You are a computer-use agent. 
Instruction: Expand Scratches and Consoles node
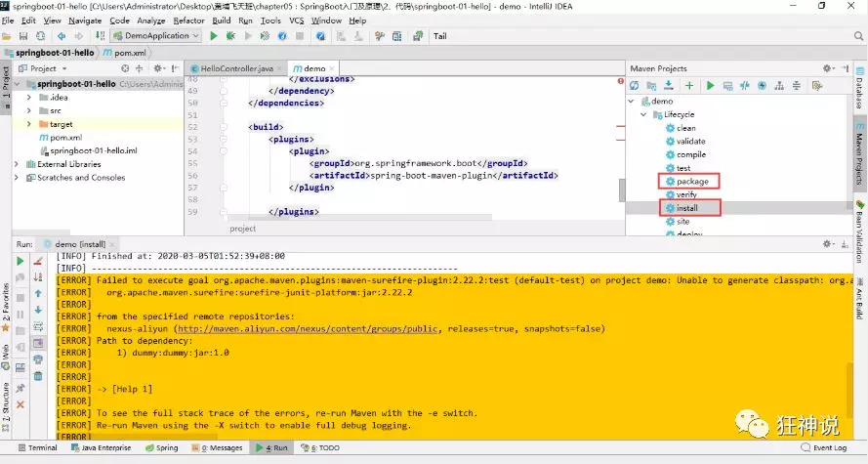16,178
